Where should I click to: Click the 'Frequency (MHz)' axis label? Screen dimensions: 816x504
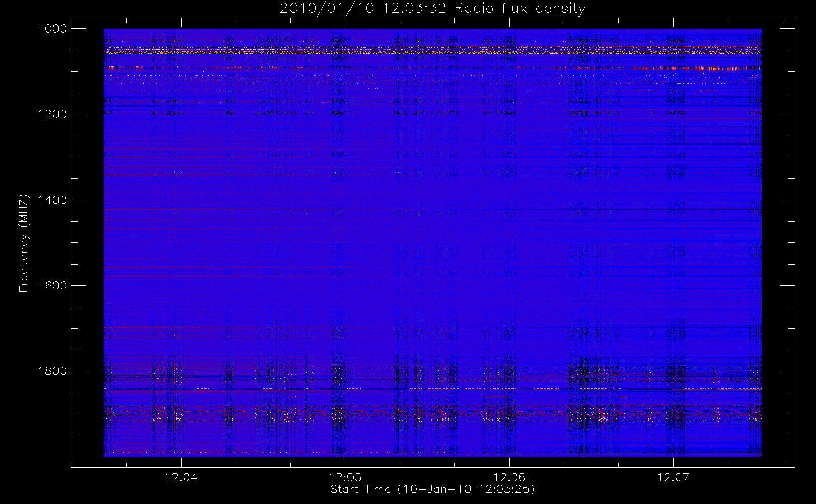click(23, 243)
